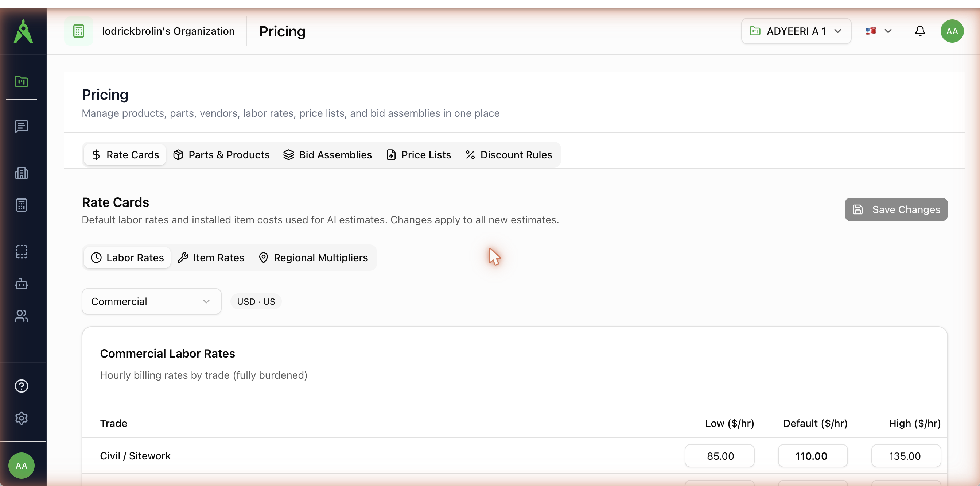980x486 pixels.
Task: Open the help question-mark icon
Action: (x=21, y=386)
